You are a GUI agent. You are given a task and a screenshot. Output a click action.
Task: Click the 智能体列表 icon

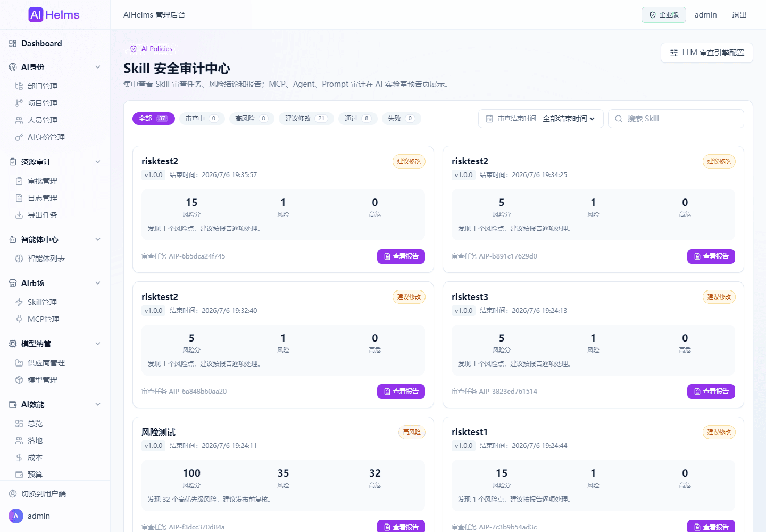tap(19, 259)
